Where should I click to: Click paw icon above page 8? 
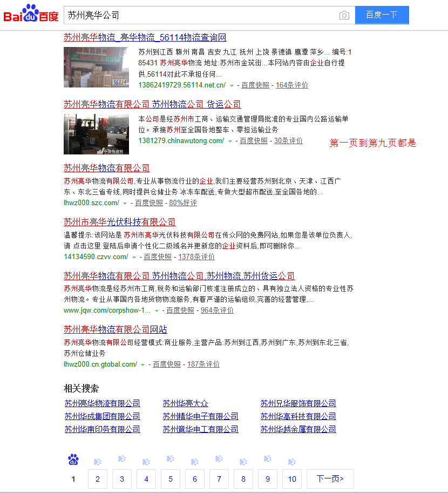point(243,462)
